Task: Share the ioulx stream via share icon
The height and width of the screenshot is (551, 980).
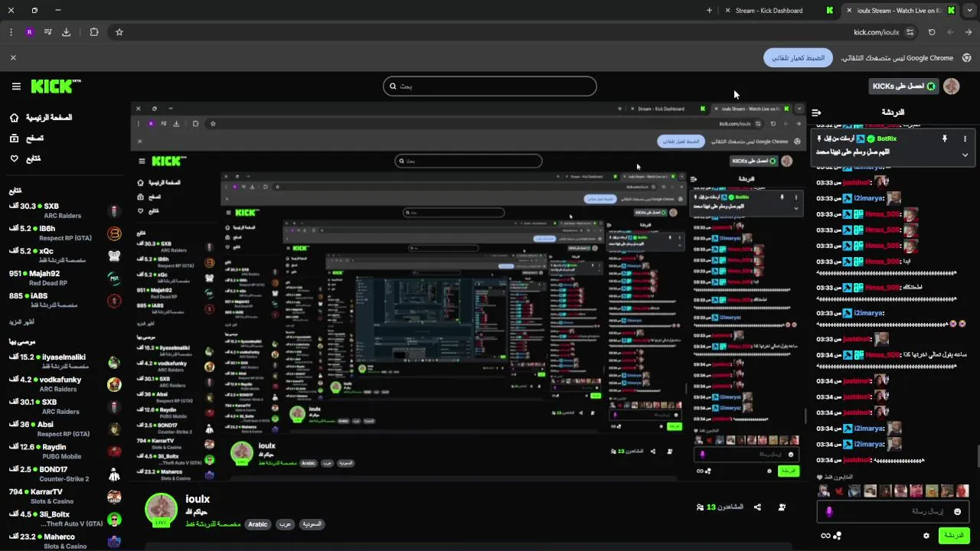Action: pos(757,507)
